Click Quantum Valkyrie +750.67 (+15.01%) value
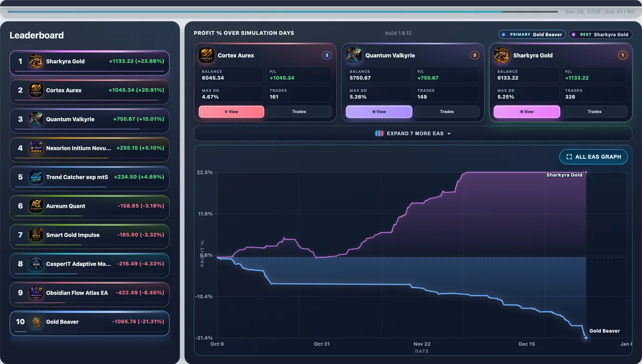The width and height of the screenshot is (642, 364). (138, 119)
